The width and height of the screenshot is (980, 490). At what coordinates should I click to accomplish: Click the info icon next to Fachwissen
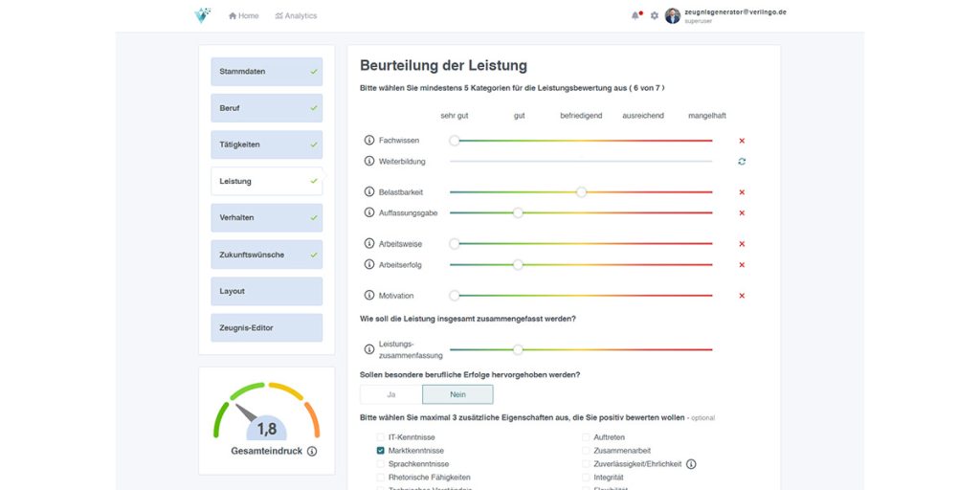pyautogui.click(x=369, y=141)
